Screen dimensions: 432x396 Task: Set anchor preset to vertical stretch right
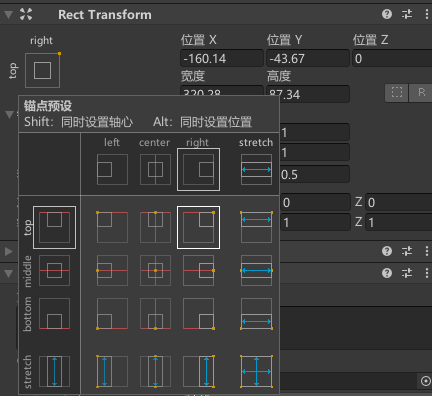198,371
